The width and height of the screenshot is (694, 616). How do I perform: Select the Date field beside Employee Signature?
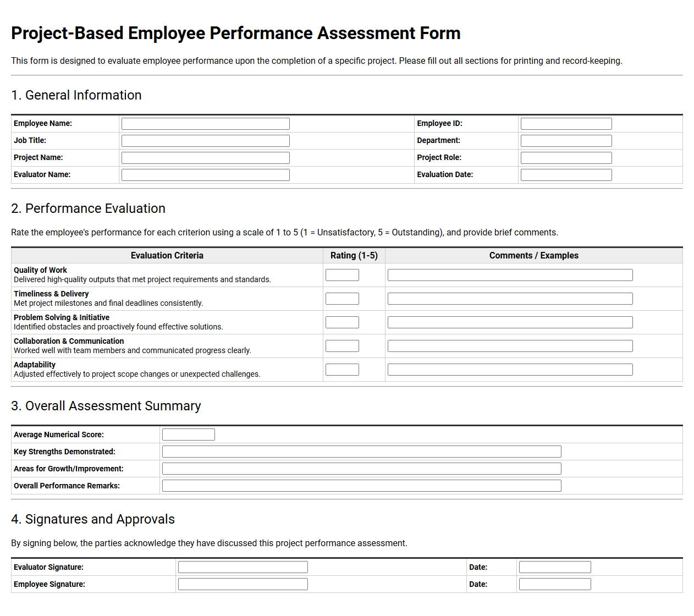tap(555, 584)
